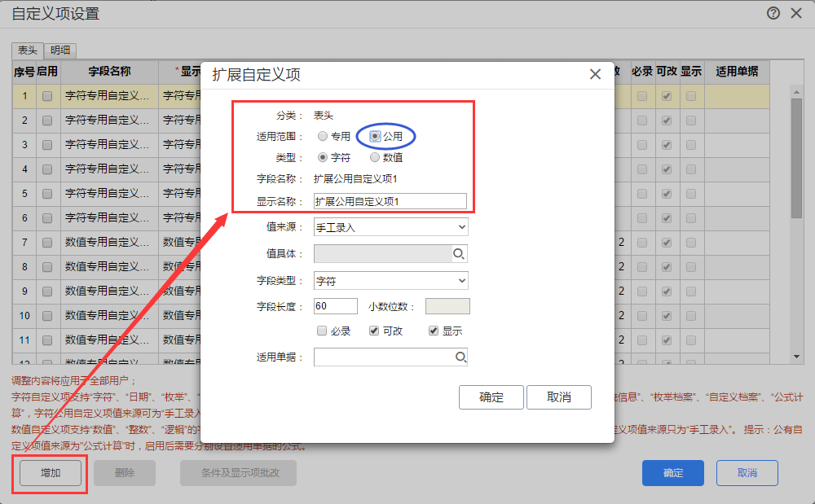Click the help question mark icon
Image resolution: width=815 pixels, height=504 pixels.
(x=773, y=13)
